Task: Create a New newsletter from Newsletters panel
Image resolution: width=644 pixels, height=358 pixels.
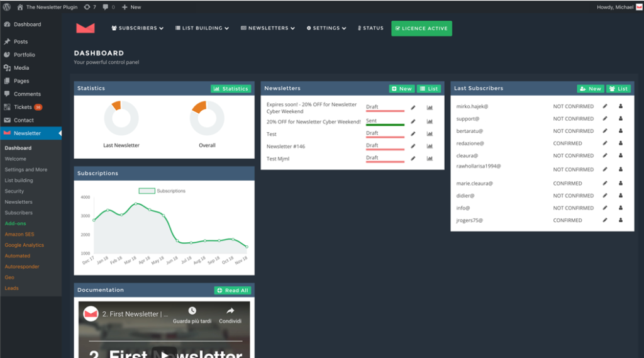Action: [402, 89]
